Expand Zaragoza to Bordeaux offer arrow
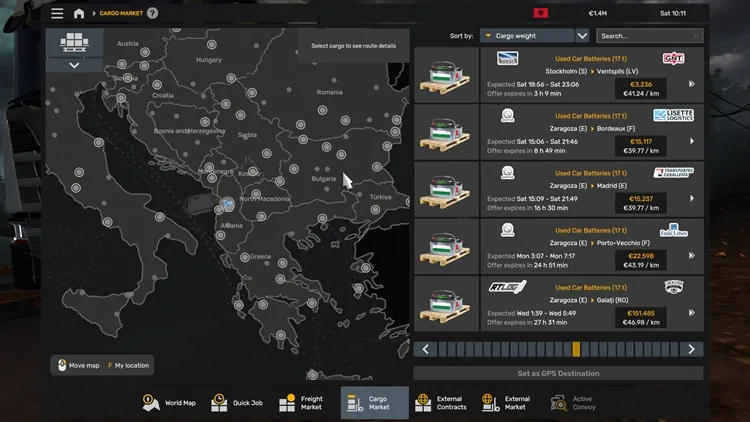The width and height of the screenshot is (750, 422). (x=692, y=141)
